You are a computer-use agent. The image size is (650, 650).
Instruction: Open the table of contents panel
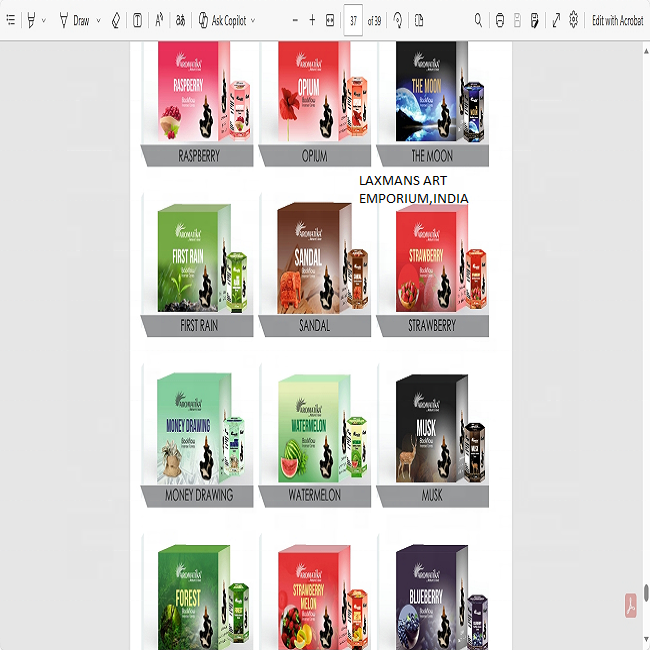(x=11, y=20)
